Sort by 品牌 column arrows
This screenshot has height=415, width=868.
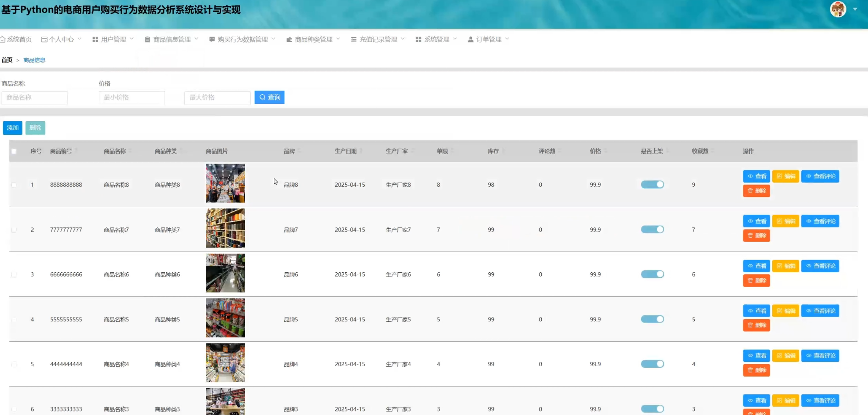[x=299, y=151]
